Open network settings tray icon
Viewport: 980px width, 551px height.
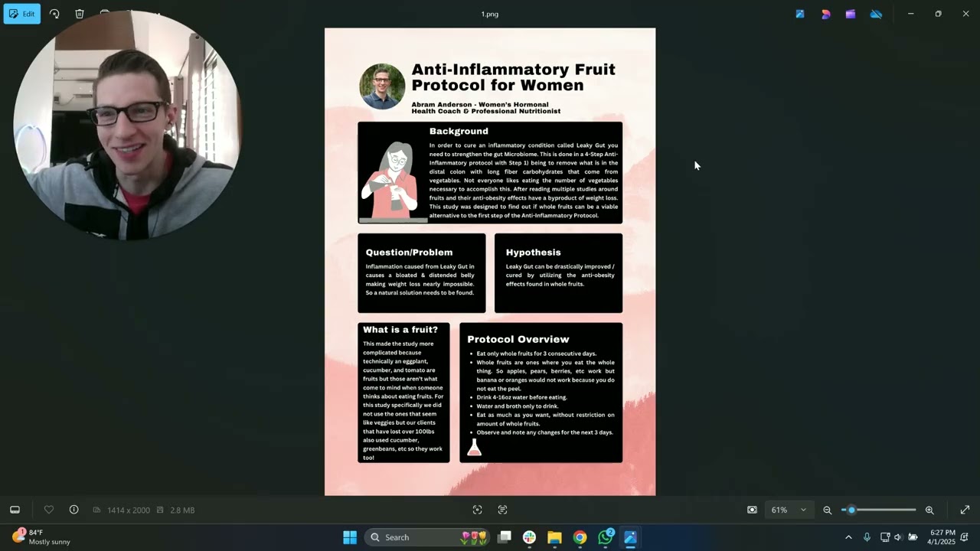[885, 537]
